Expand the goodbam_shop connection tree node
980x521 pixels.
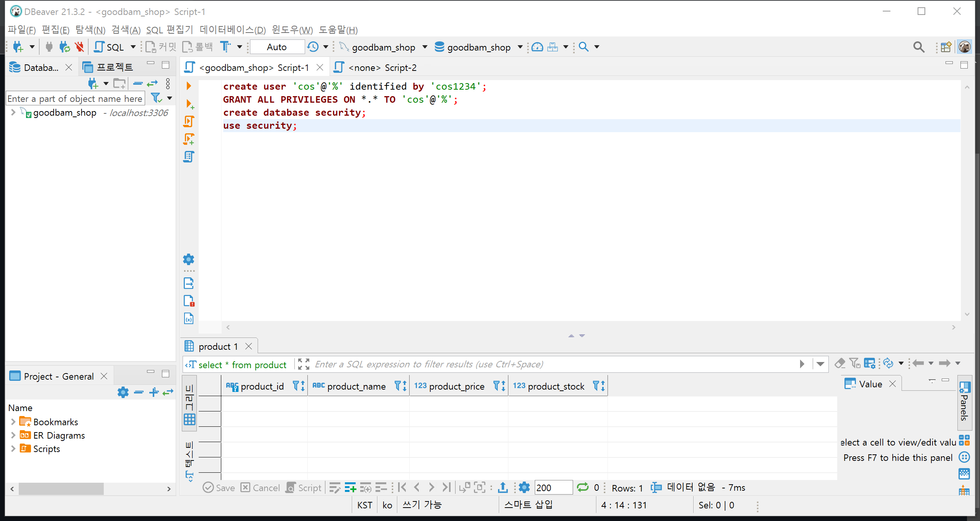click(13, 112)
